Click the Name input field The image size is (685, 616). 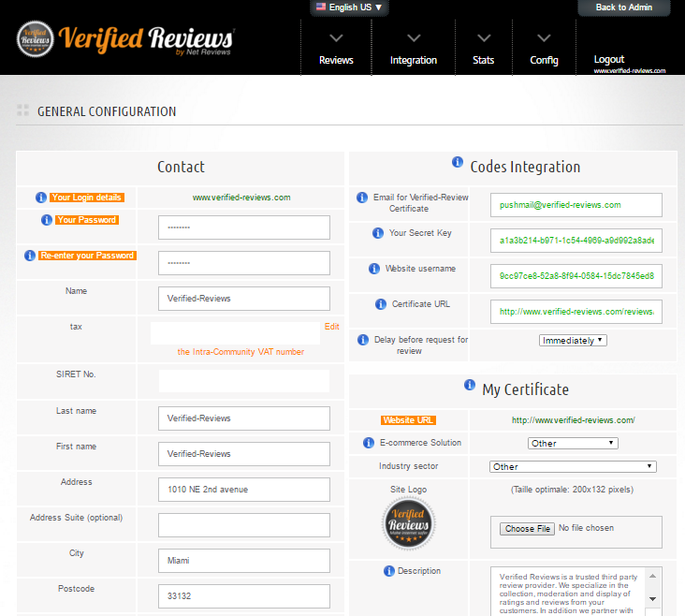tap(243, 299)
